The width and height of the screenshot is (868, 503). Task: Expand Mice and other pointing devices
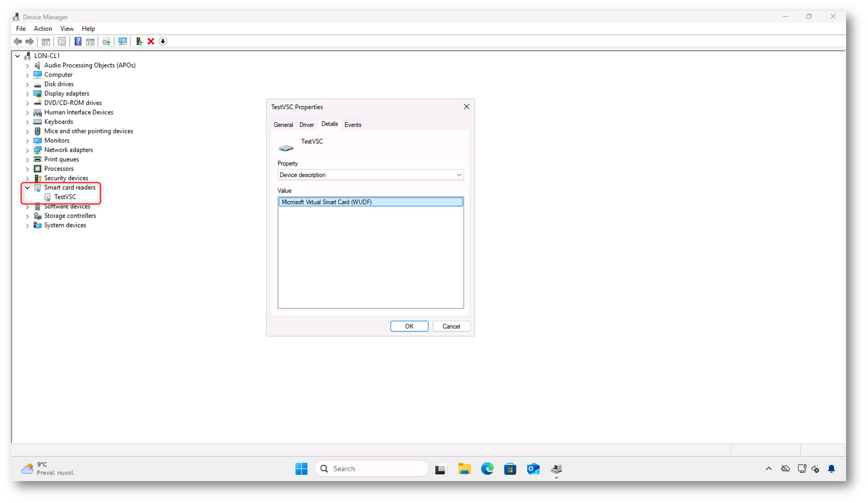28,131
